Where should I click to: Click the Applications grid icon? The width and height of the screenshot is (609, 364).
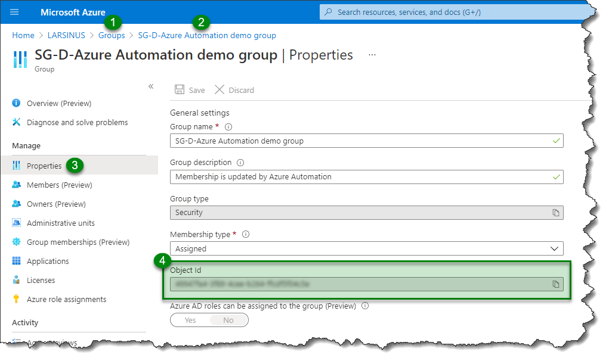16,260
